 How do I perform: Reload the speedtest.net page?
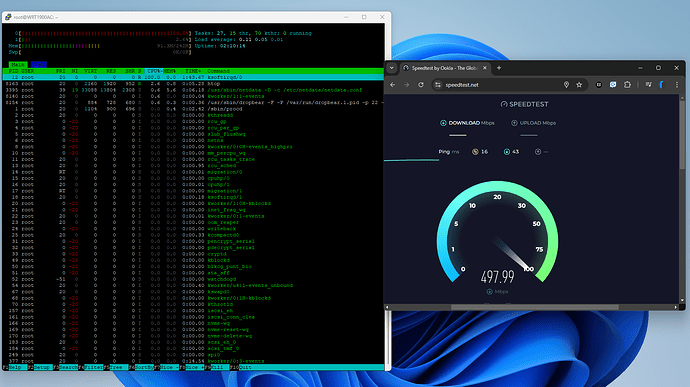pos(421,85)
